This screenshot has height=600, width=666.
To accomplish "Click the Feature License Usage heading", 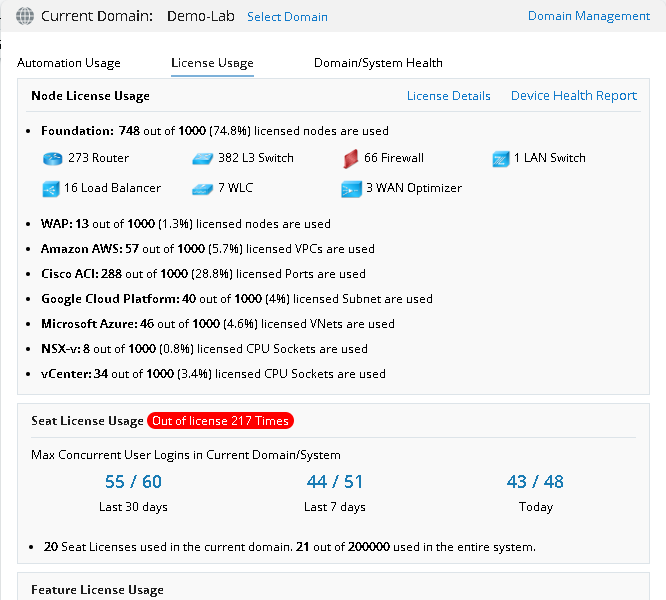I will (97, 590).
